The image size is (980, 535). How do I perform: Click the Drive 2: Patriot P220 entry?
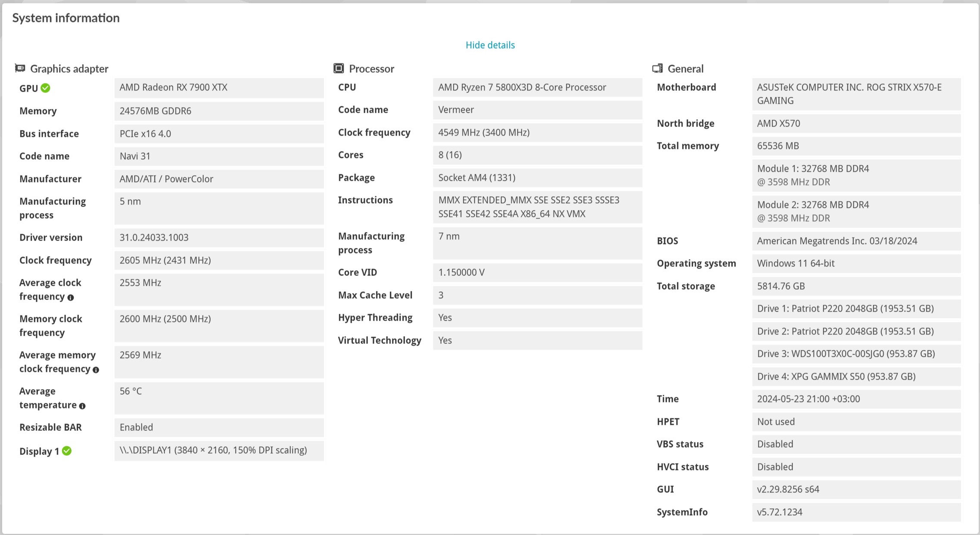856,331
